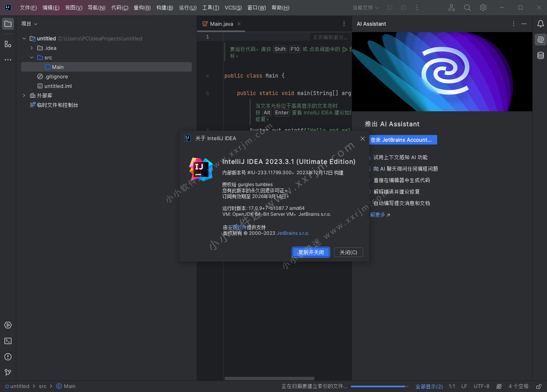547x392 pixels.
Task: Collapse the src folder
Action: 32,57
